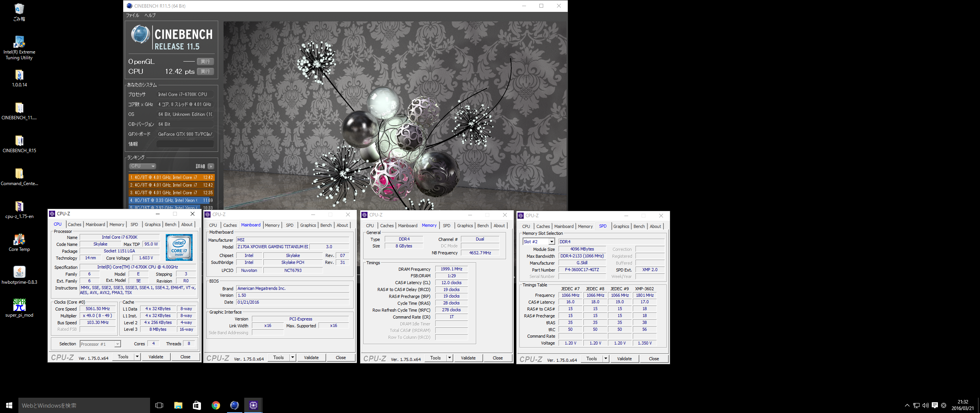Open the volume control in the tray
This screenshot has height=413, width=980.
925,405
